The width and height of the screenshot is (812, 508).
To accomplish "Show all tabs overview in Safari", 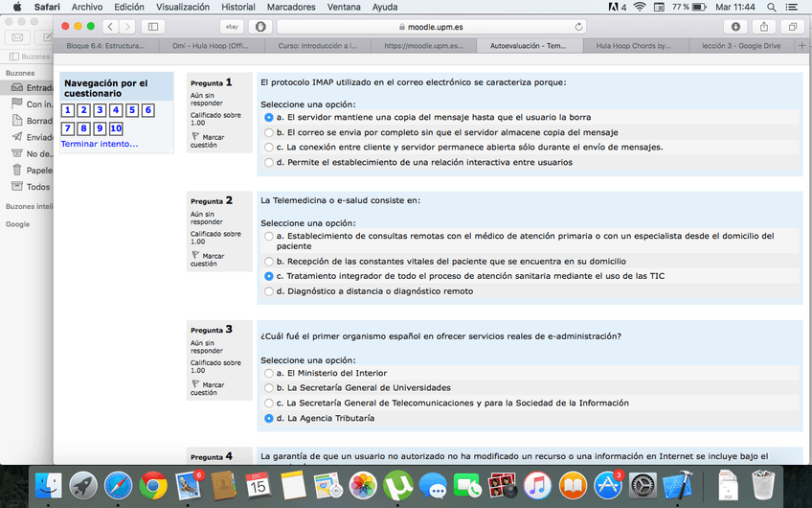I will click(792, 27).
